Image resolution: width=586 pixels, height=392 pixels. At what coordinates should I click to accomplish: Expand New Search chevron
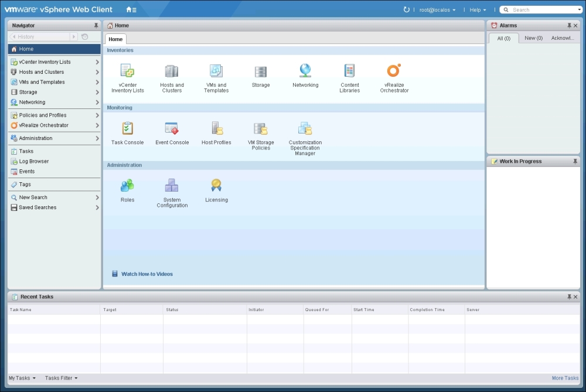pos(97,197)
